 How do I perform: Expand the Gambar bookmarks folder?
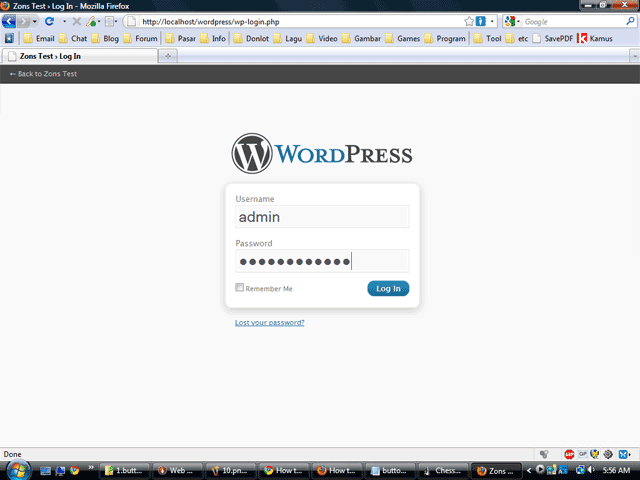[361, 38]
